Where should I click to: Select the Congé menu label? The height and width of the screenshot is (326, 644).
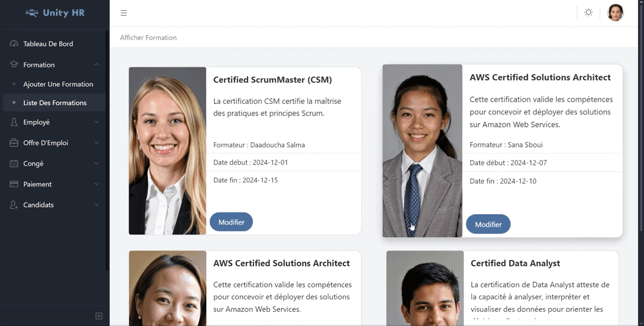(33, 163)
